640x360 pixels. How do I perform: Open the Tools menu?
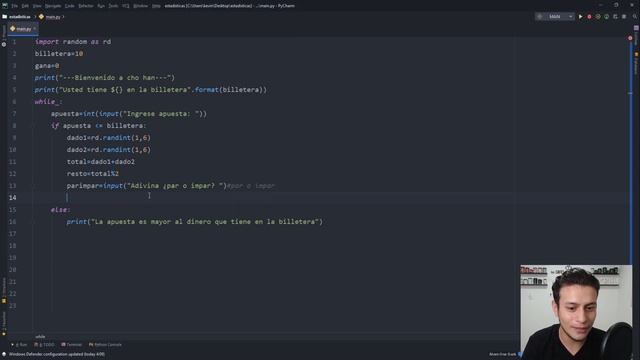113,6
